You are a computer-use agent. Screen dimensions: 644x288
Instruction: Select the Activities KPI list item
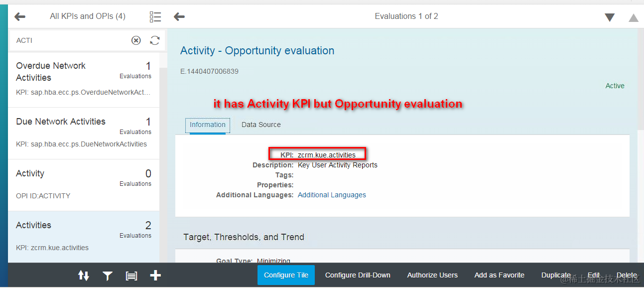click(x=84, y=237)
